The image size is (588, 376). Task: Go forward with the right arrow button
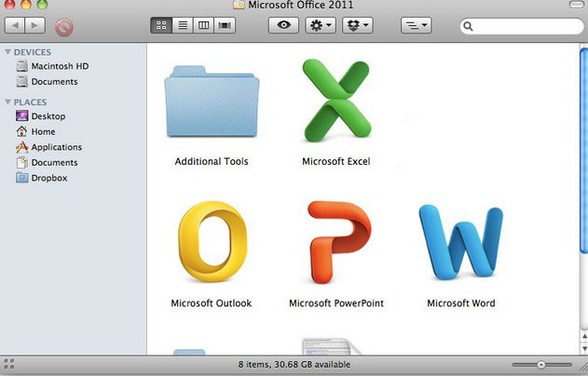34,25
